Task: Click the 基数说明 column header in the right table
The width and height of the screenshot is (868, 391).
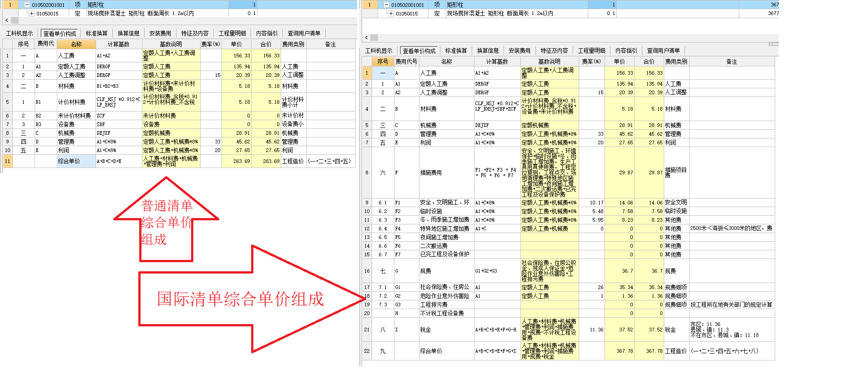Action: (x=550, y=61)
